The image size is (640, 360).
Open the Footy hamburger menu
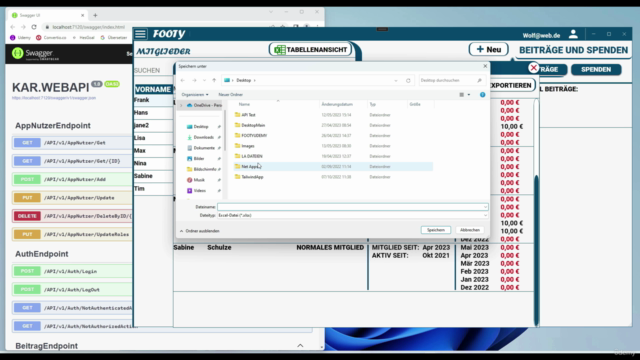click(140, 34)
